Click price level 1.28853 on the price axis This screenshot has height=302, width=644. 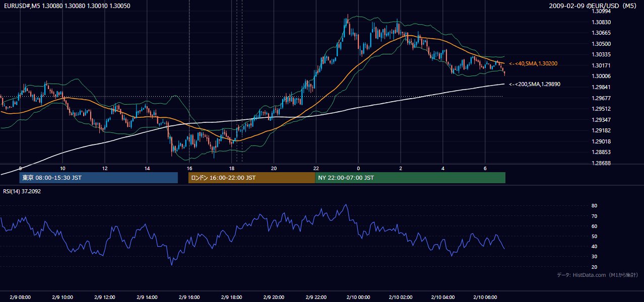(x=602, y=152)
